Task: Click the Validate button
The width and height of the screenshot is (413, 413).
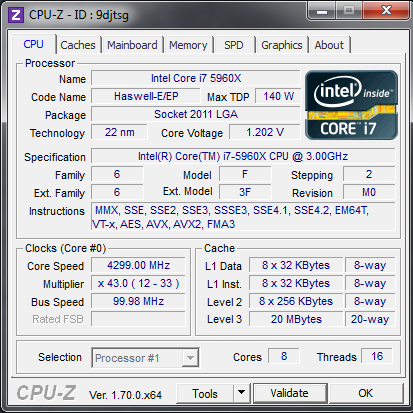Action: coord(290,393)
